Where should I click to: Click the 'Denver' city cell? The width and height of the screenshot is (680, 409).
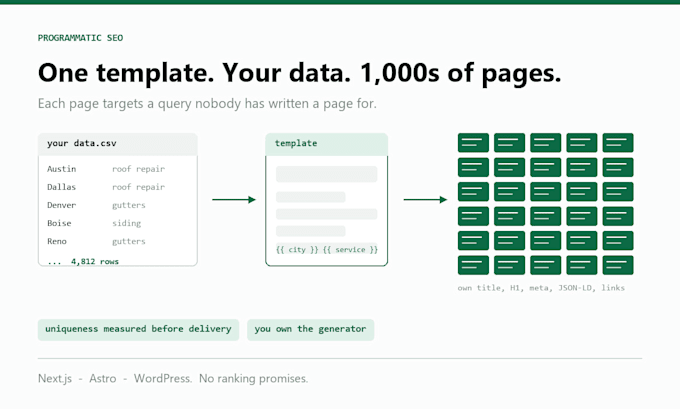[x=62, y=205]
